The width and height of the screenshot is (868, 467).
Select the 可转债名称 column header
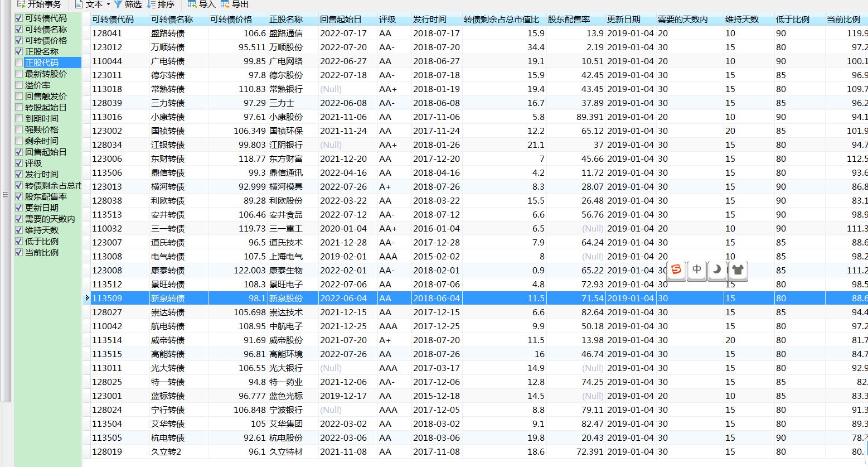179,19
